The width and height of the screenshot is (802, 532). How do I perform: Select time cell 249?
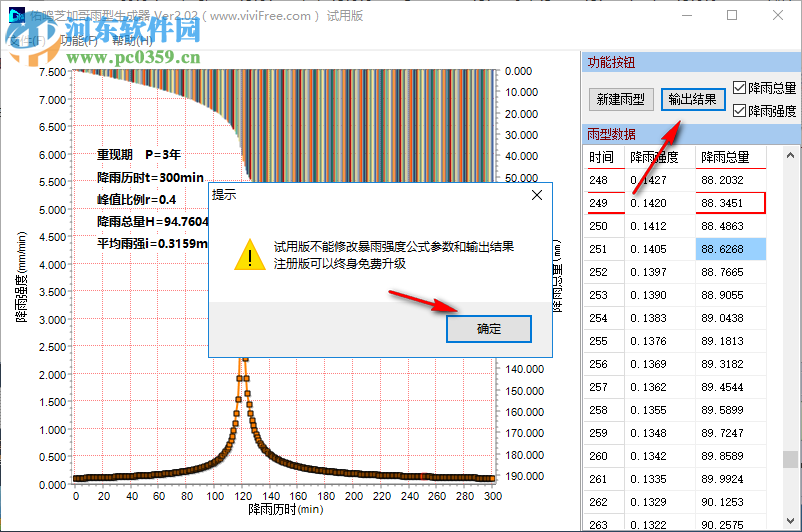pyautogui.click(x=604, y=203)
